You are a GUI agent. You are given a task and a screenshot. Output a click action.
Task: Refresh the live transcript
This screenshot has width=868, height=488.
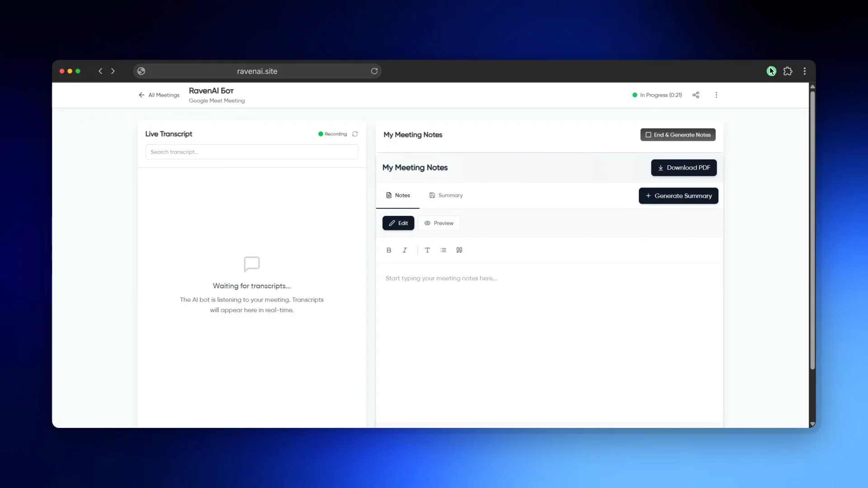[x=355, y=134]
